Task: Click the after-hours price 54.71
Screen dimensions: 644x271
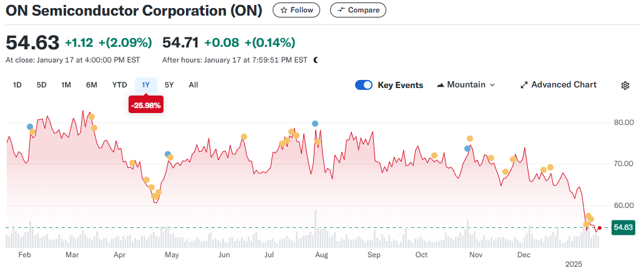Action: [181, 42]
